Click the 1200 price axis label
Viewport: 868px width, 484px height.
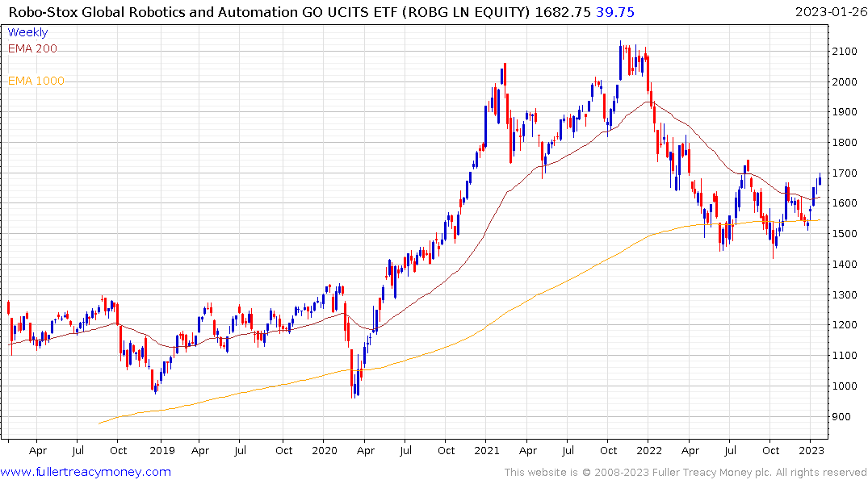[845, 325]
